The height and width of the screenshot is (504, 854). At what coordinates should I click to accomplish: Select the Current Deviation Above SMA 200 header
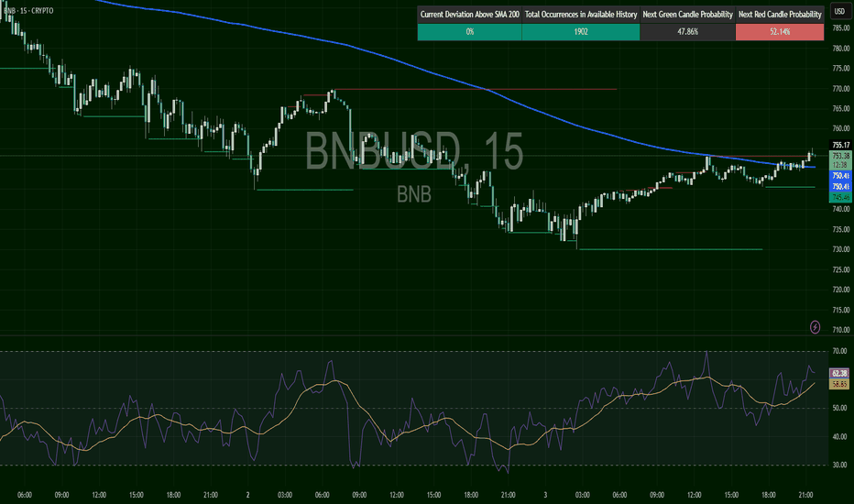pyautogui.click(x=469, y=14)
